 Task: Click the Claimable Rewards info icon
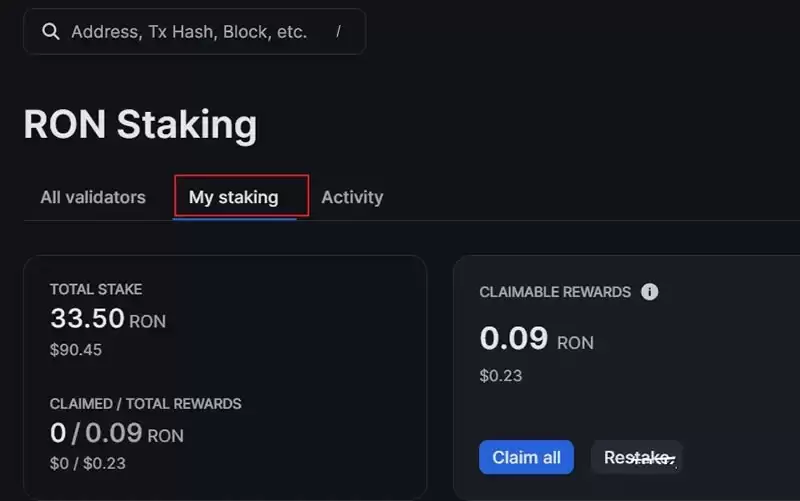point(649,292)
